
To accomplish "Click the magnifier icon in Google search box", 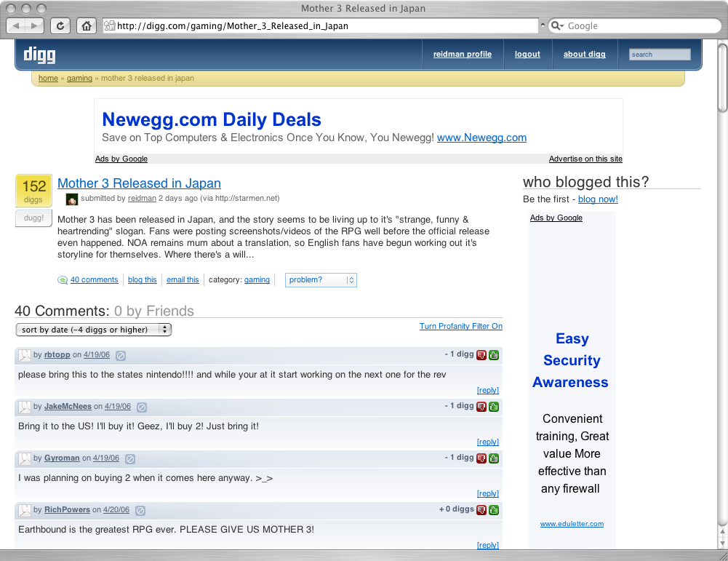I will tap(556, 26).
